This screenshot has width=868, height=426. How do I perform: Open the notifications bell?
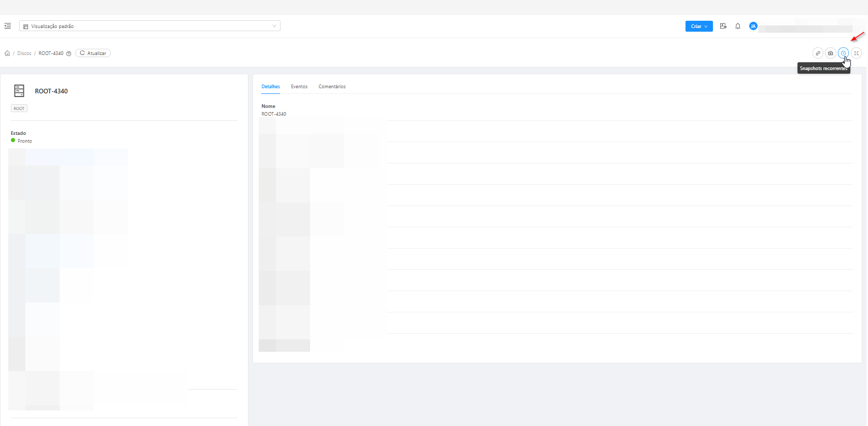point(738,26)
